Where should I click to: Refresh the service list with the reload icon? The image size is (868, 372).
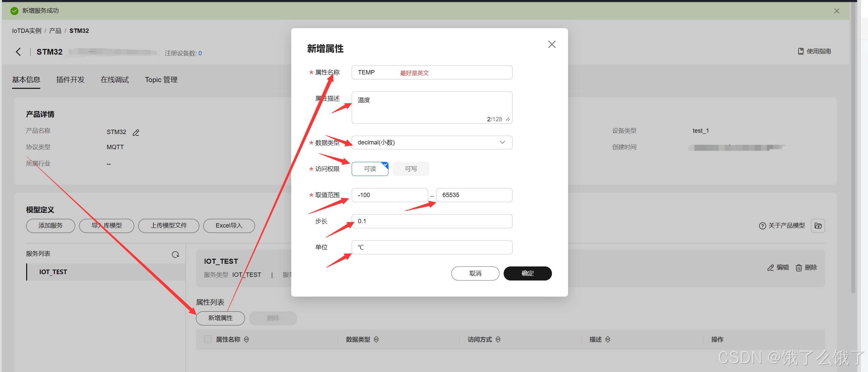point(175,254)
